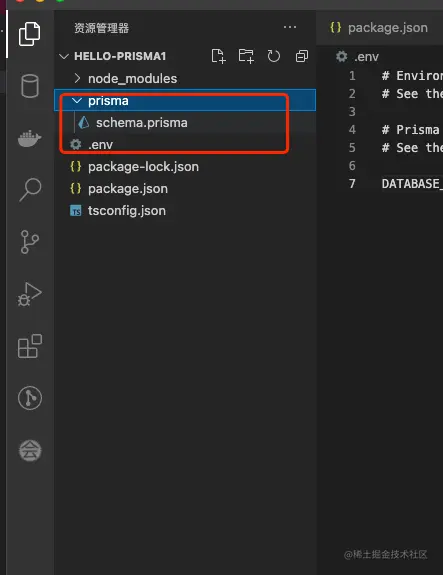Screen dimensions: 443x575
Task: Open the Docker extension panel
Action: (x=29, y=139)
